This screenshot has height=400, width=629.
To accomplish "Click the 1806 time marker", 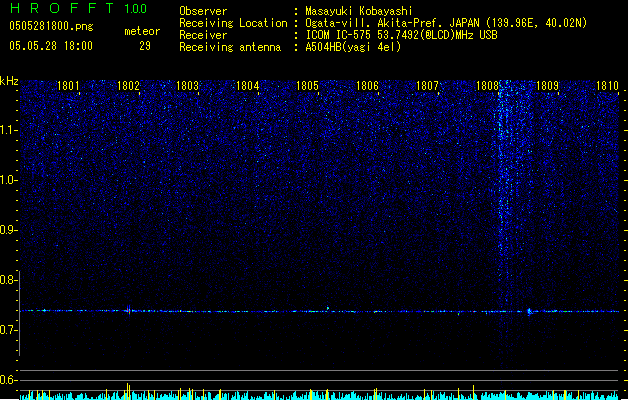I will click(x=367, y=86).
